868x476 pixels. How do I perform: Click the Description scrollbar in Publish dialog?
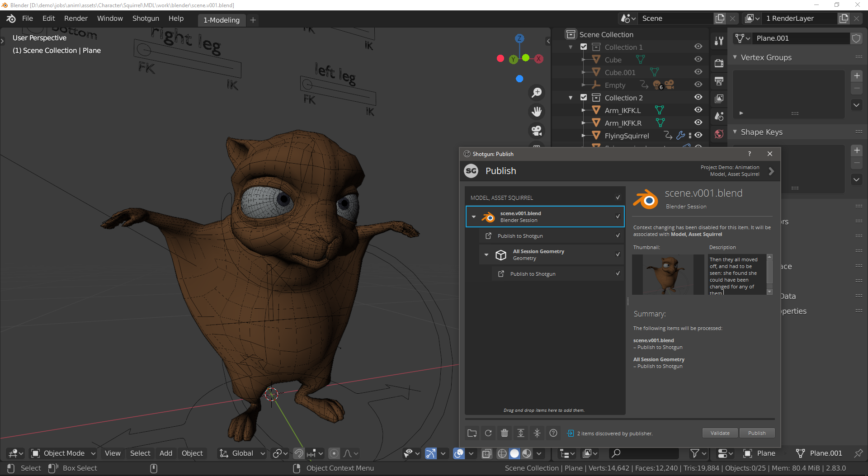click(769, 274)
